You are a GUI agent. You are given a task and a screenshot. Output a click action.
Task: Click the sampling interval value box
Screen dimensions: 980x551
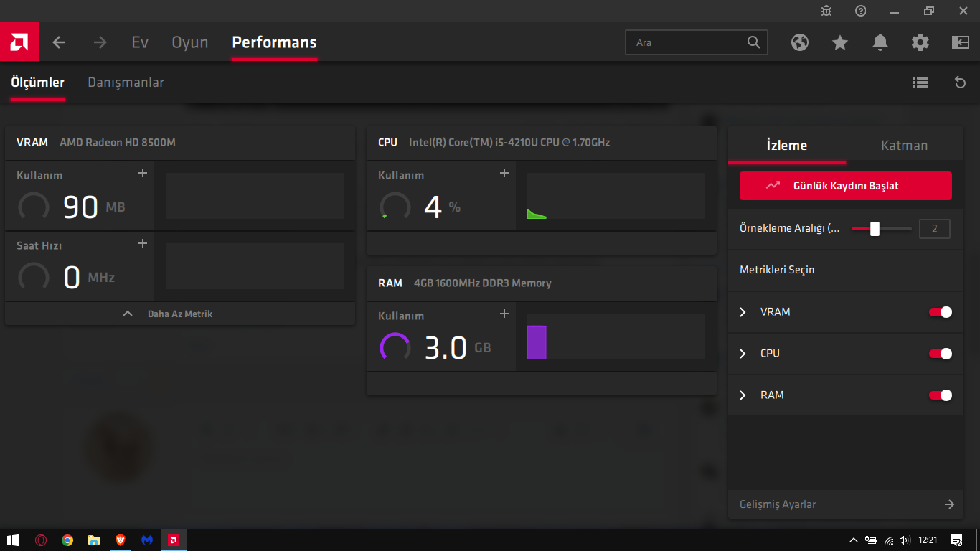935,229
